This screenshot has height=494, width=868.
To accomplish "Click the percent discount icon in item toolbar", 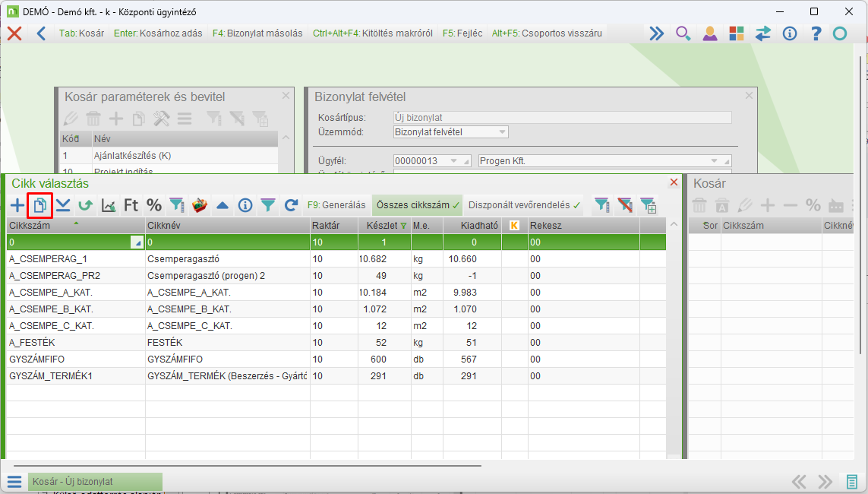I will (154, 205).
